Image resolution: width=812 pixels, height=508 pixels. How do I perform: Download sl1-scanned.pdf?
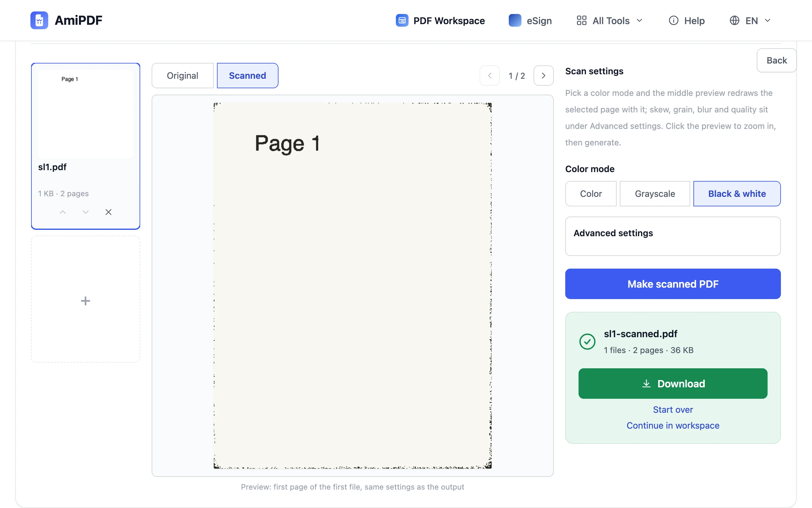[x=673, y=384]
